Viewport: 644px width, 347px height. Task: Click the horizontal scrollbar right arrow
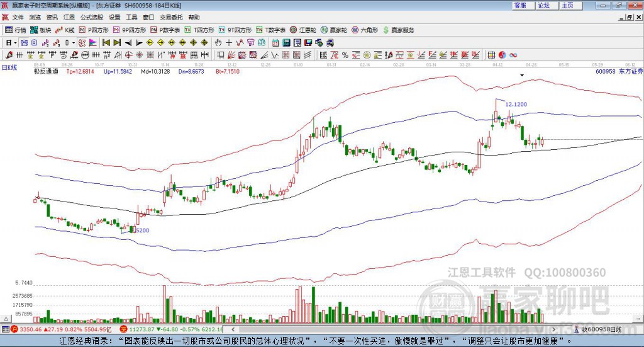click(553, 329)
